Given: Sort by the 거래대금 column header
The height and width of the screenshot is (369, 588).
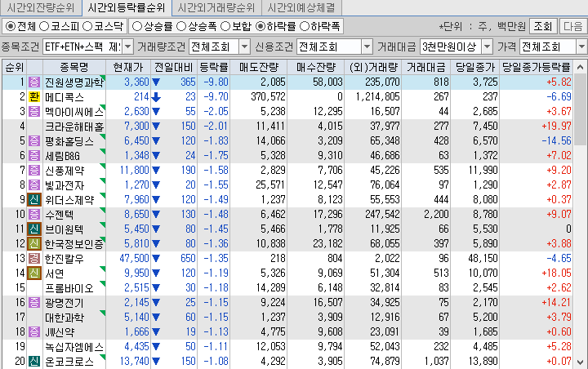Looking at the screenshot, I should coord(426,67).
